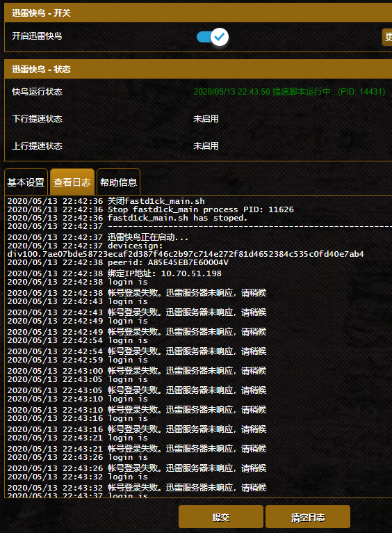Click log line Stop fastd1ck_main process PID: 11626
392x533 pixels.
150,209
